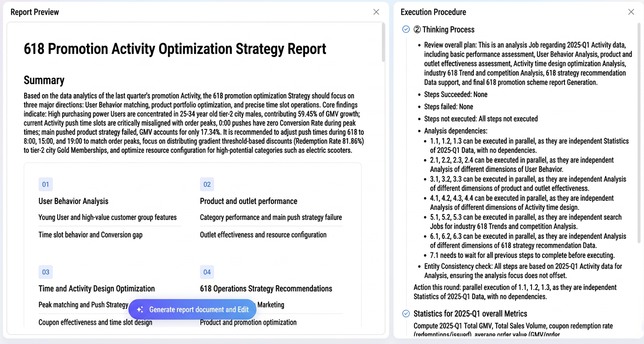This screenshot has height=344, width=644.
Task: Click the 'Review overall plan' bullet
Action: (x=528, y=64)
